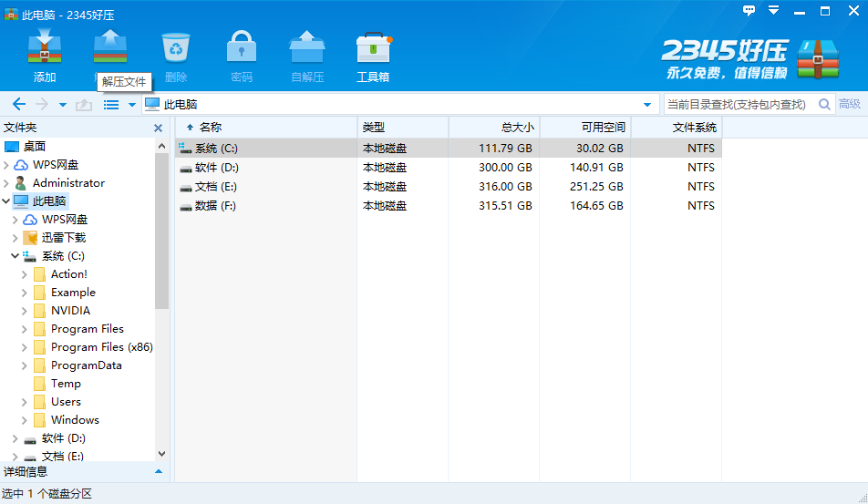Collapse 此电脑 tree node

[6, 201]
